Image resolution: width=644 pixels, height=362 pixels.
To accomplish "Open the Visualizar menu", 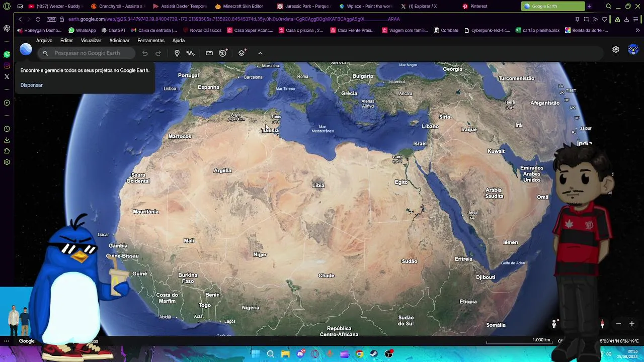I will [91, 40].
